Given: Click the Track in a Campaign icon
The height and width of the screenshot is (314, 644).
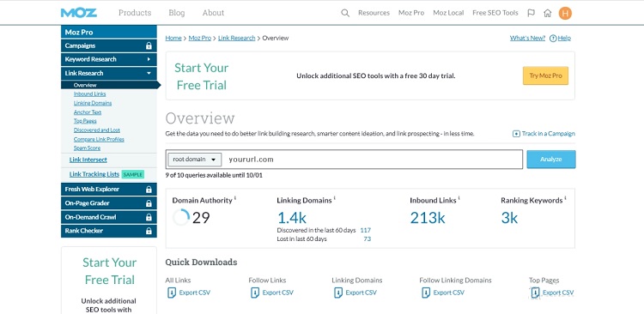Looking at the screenshot, I should pyautogui.click(x=516, y=134).
